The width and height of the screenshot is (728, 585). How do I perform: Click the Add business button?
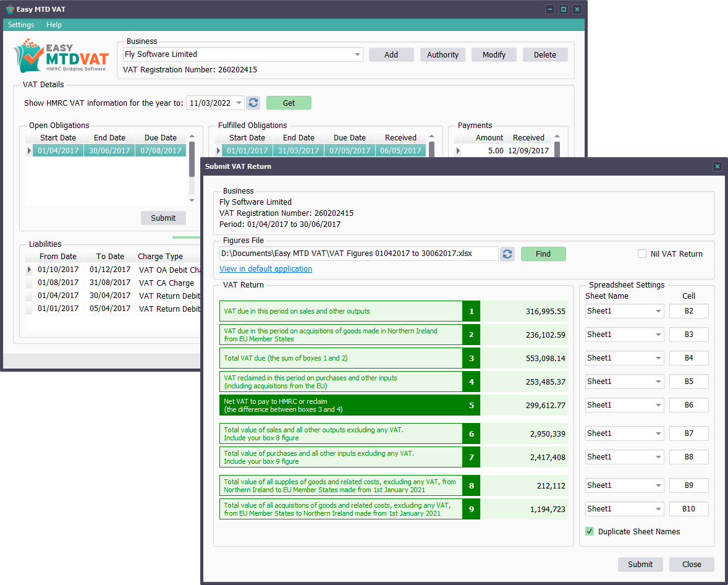[x=391, y=54]
